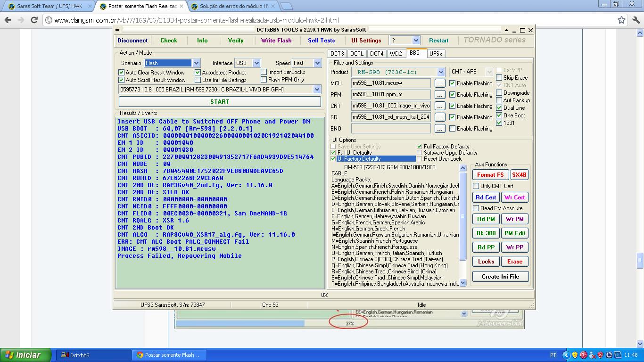Roll up the DCTxBB5 window with the up arrow
The width and height of the screenshot is (644, 362).
pos(506,30)
